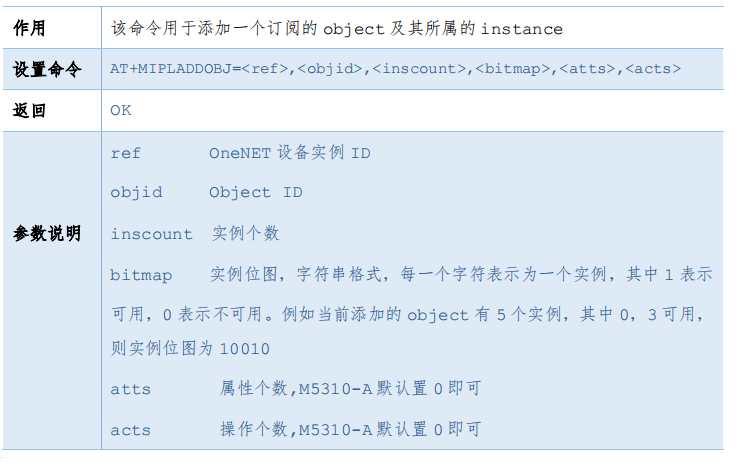Viewport: 741px width, 470px height.
Task: Click the OK return value text
Action: click(120, 110)
